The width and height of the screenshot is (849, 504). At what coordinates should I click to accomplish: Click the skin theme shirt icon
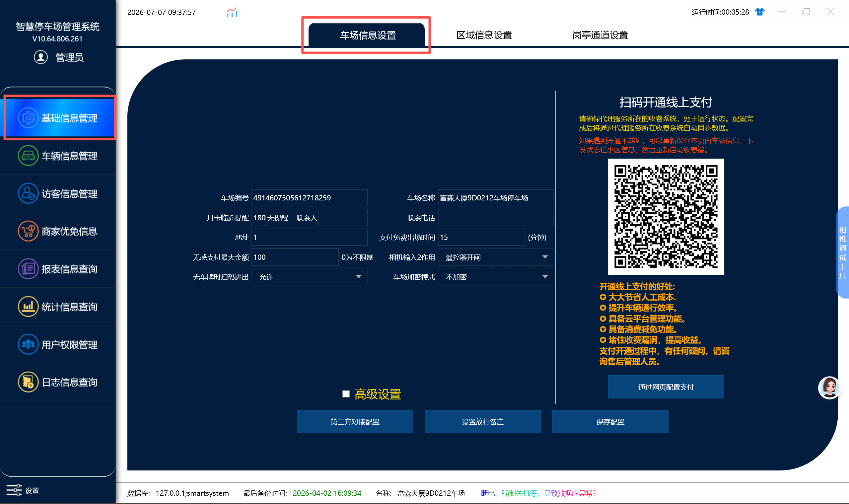click(x=760, y=12)
